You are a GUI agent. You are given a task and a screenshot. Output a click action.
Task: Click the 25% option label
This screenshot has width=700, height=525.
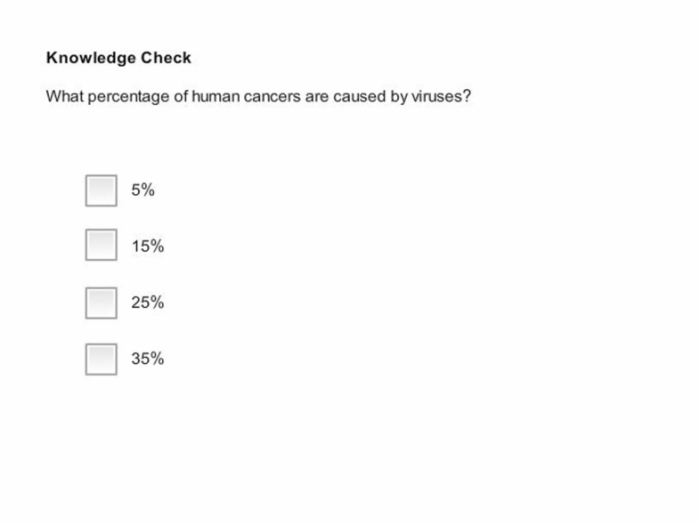pos(148,303)
